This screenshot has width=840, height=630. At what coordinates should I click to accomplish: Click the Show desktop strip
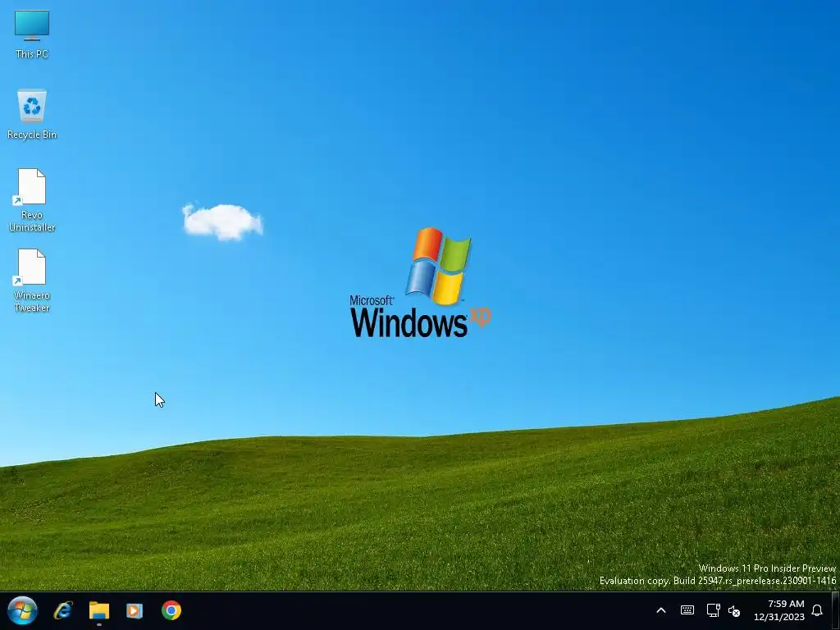click(836, 610)
